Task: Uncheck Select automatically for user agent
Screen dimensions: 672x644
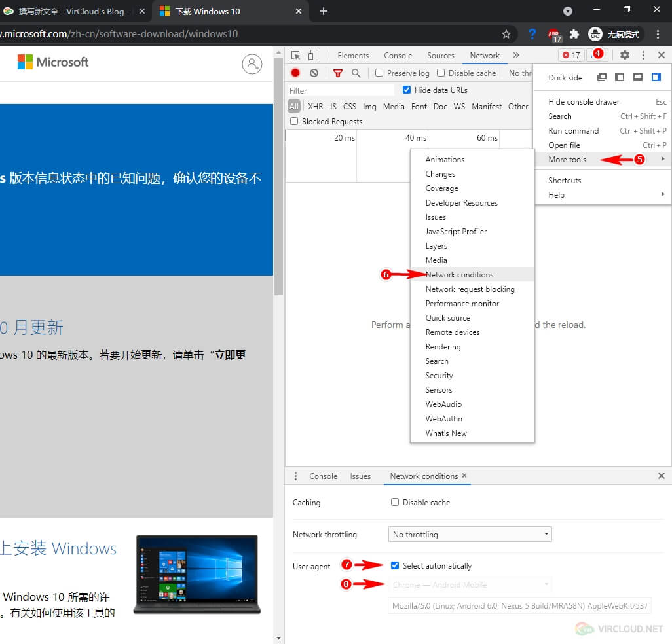Action: pos(395,565)
